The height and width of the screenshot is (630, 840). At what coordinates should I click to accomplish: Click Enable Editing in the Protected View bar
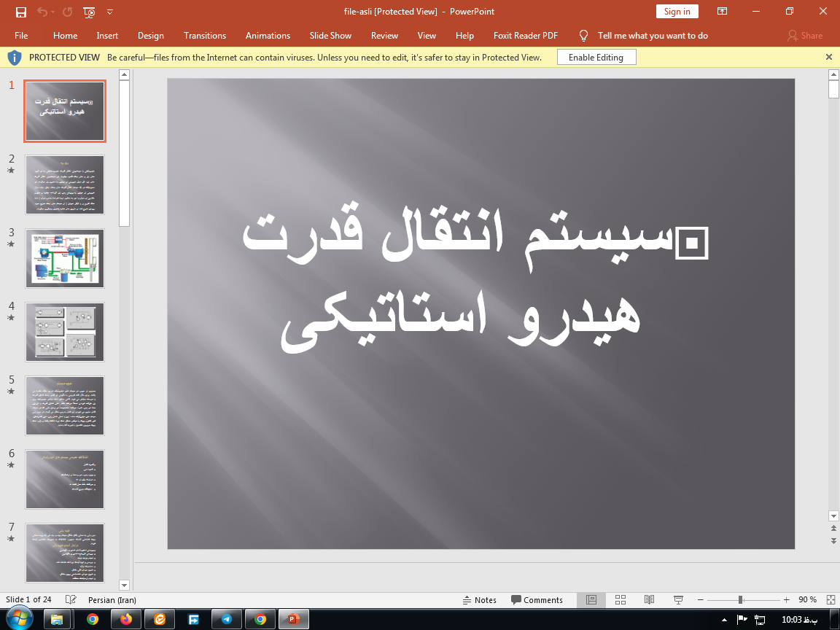pos(596,58)
